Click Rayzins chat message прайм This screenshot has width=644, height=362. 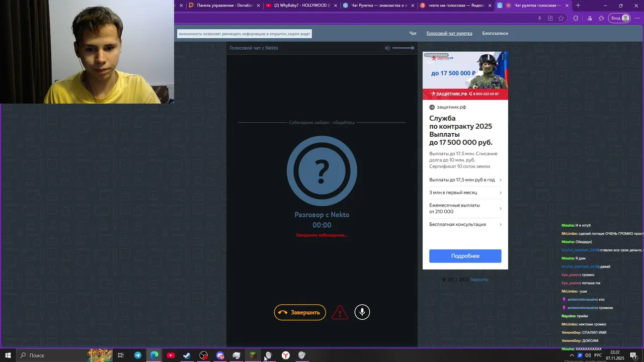(582, 316)
